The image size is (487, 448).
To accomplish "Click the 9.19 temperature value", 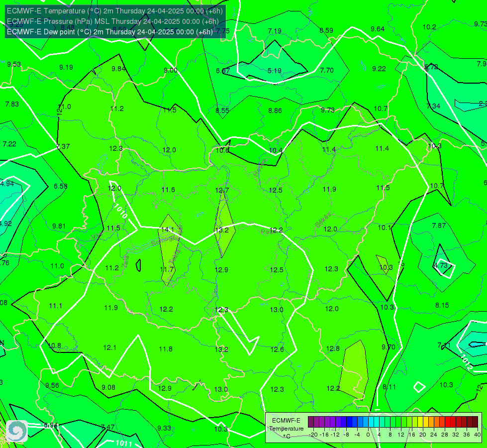I will [x=66, y=67].
